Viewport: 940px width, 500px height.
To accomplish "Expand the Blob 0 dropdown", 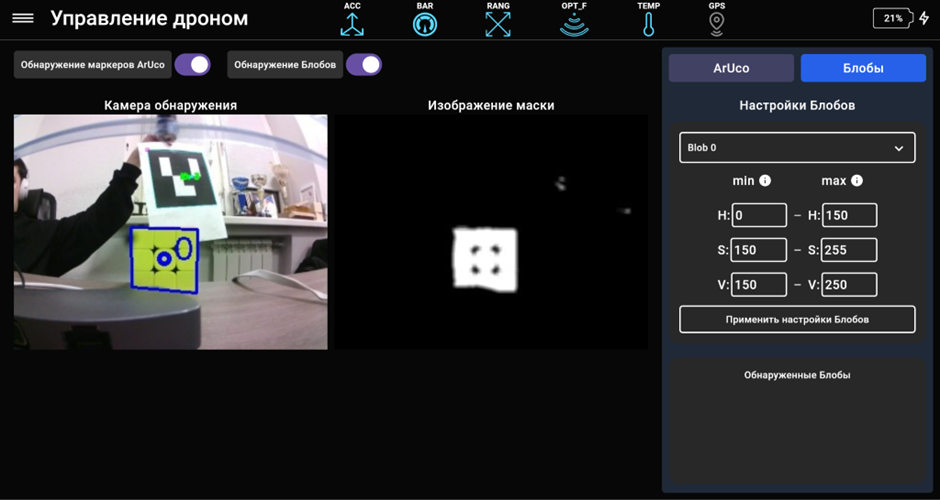I will tap(797, 148).
